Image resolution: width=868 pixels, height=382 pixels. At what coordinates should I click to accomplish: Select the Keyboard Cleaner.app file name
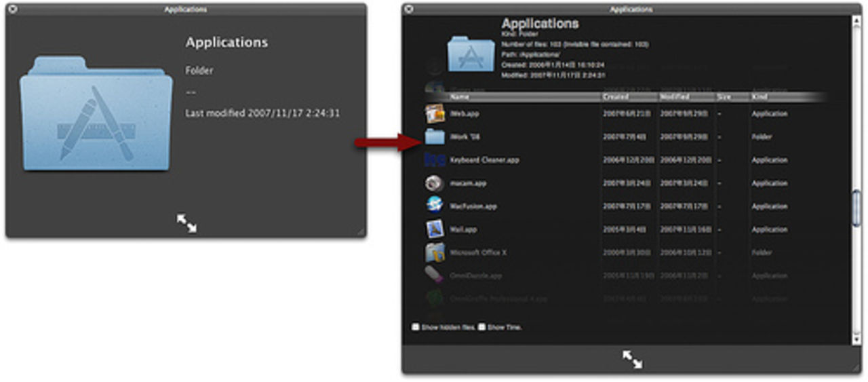pyautogui.click(x=484, y=160)
